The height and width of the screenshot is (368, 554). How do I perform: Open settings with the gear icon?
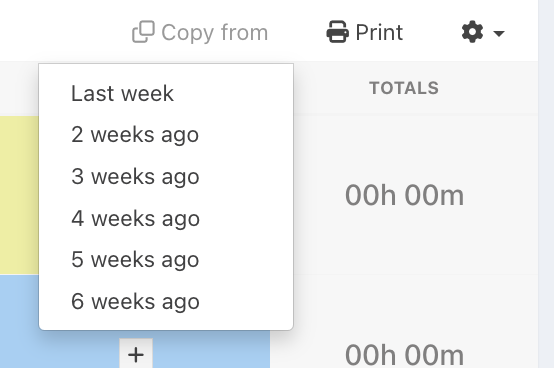pyautogui.click(x=472, y=32)
